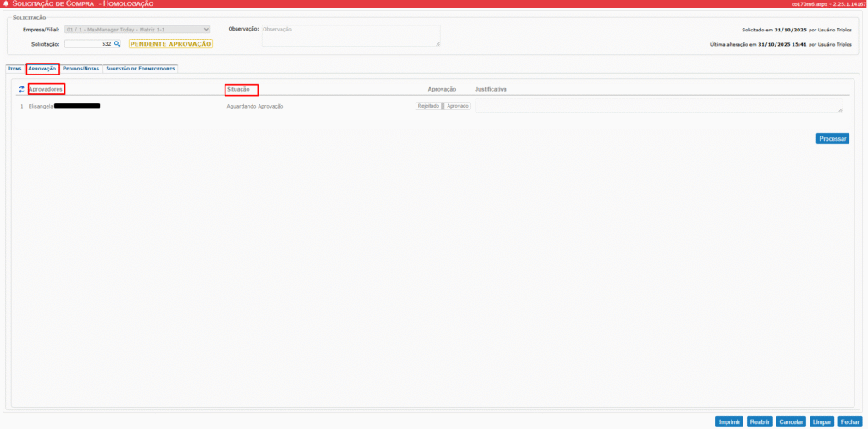The width and height of the screenshot is (868, 429).
Task: Click the magnifier search icon beside Solicitação
Action: 118,43
